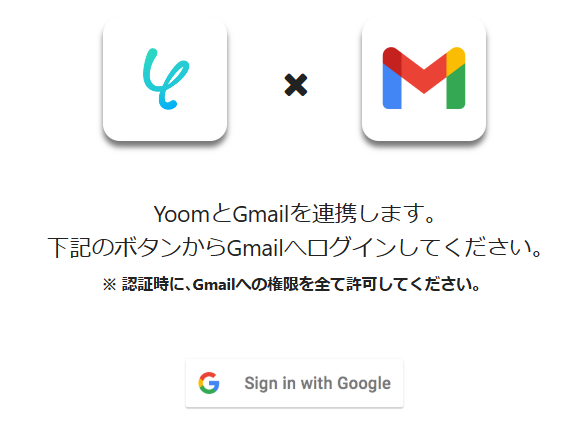Screen dimensions: 588x423
Task: Click the ※ symbol before the note
Action: (x=110, y=285)
